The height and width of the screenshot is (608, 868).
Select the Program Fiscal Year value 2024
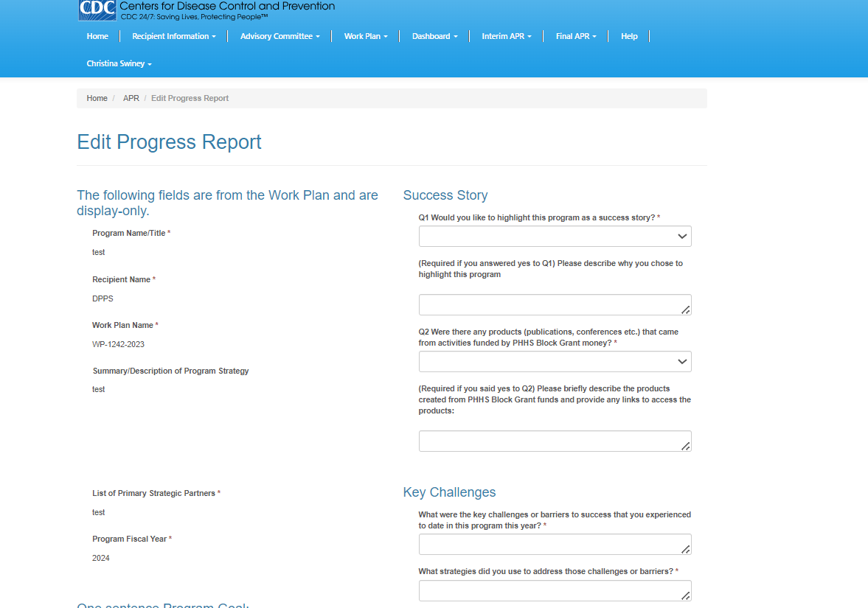coord(101,558)
